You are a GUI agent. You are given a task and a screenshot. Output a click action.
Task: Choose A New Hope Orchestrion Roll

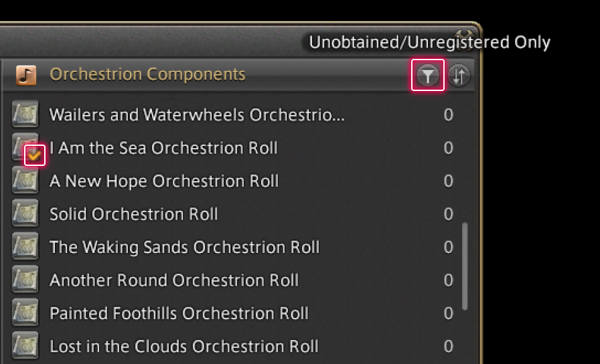click(164, 181)
